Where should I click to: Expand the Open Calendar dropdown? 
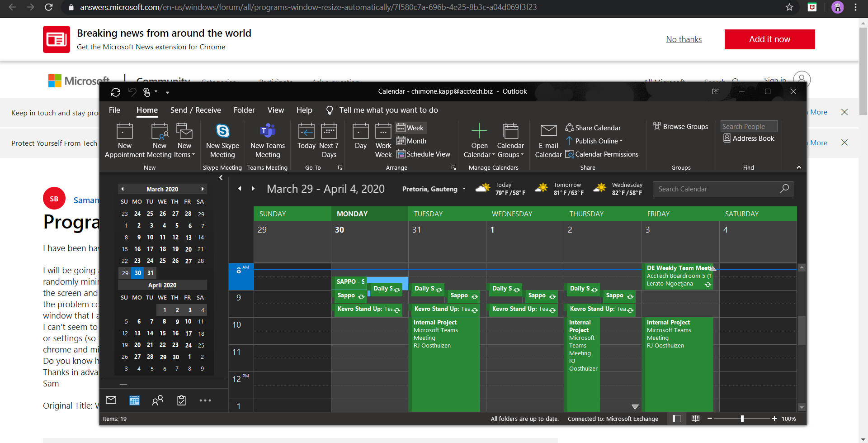pos(479,141)
